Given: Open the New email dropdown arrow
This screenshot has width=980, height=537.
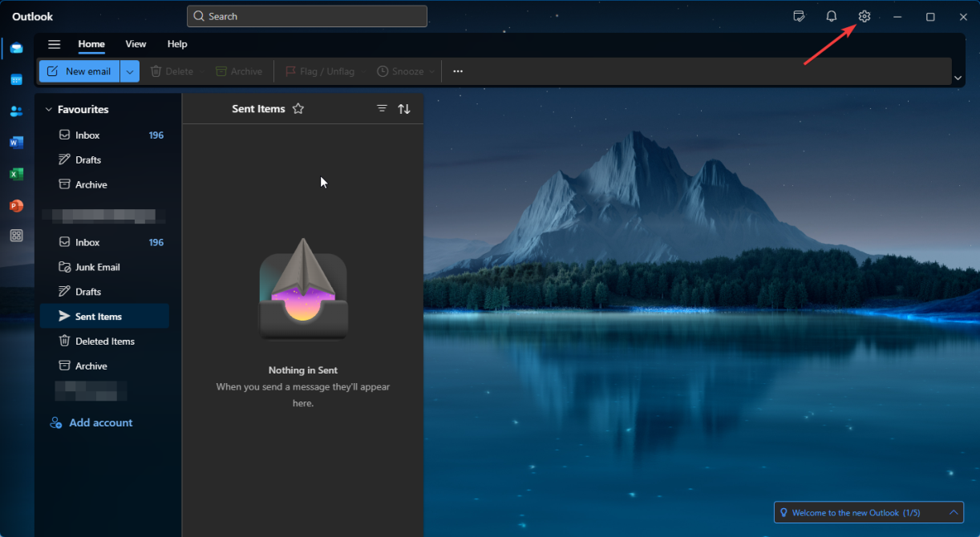Looking at the screenshot, I should point(130,71).
